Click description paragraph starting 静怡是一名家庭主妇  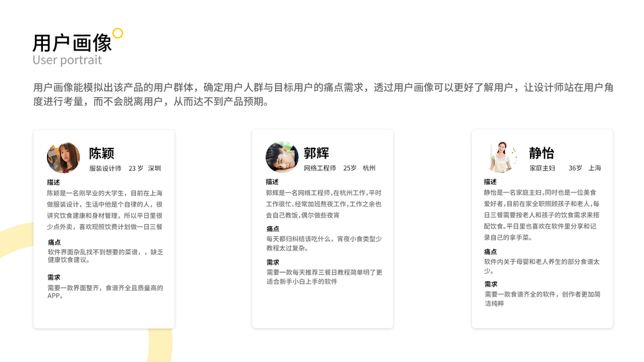click(542, 215)
